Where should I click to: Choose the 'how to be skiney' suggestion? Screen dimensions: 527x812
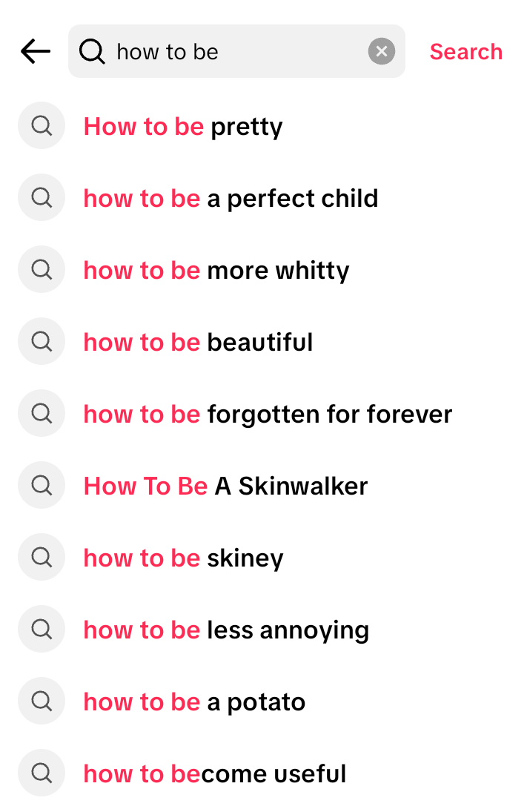tap(183, 558)
